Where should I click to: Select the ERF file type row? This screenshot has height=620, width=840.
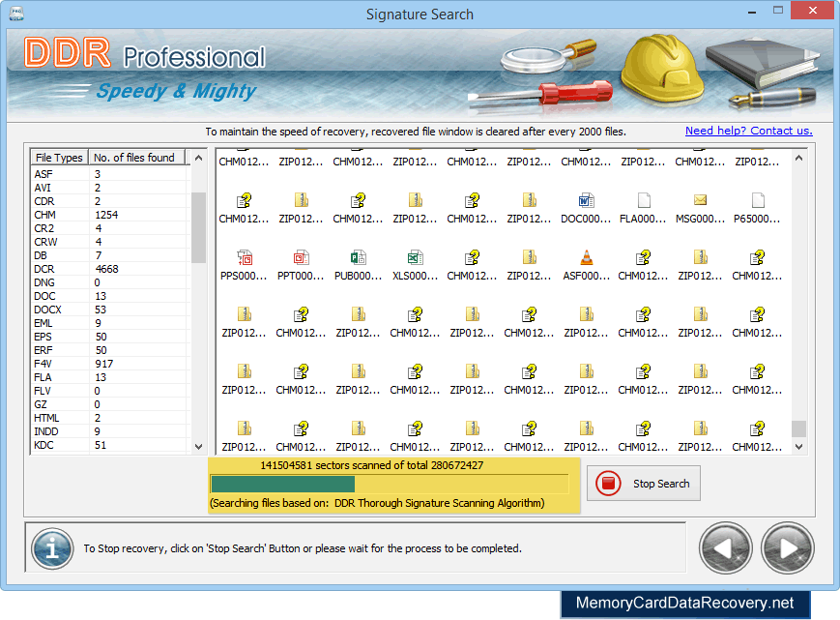click(x=110, y=350)
